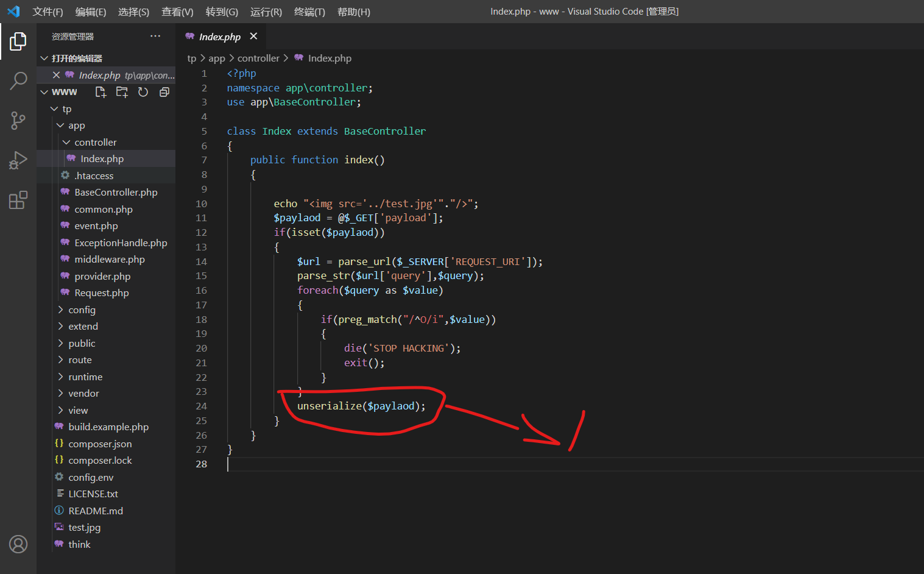Image resolution: width=924 pixels, height=574 pixels.
Task: Open the 终端(T) terminal menu
Action: pos(309,12)
